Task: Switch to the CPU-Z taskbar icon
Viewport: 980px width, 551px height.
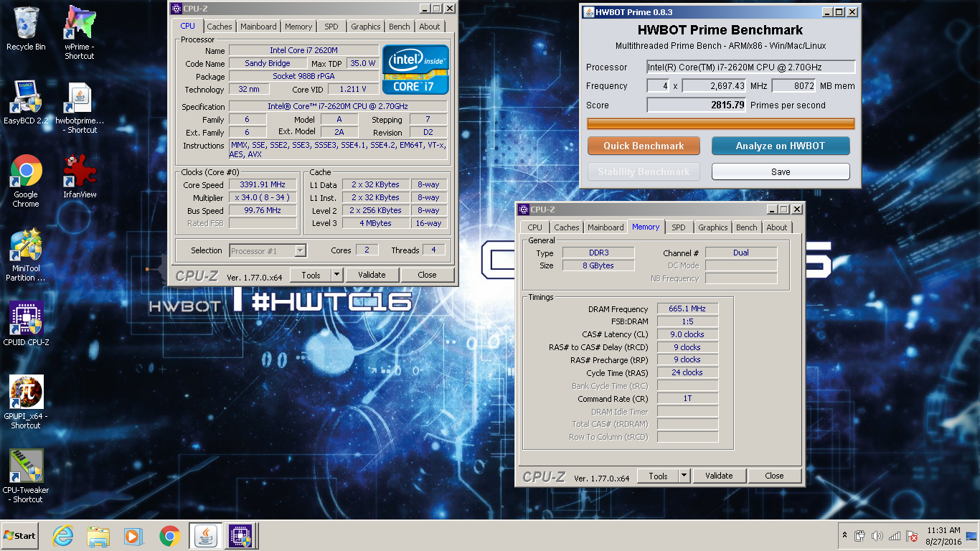Action: [240, 535]
